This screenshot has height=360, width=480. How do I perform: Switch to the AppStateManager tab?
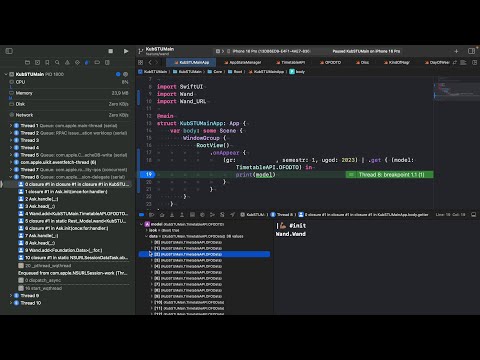(x=243, y=62)
